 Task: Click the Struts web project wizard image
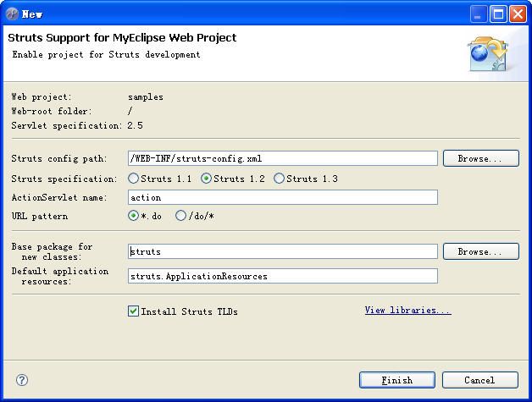pyautogui.click(x=488, y=54)
